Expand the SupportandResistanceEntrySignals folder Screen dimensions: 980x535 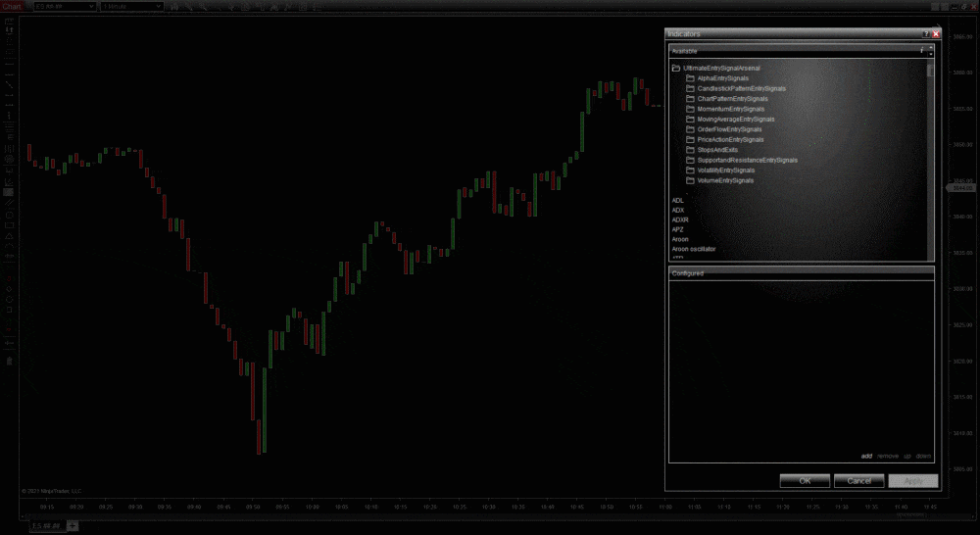click(x=747, y=160)
